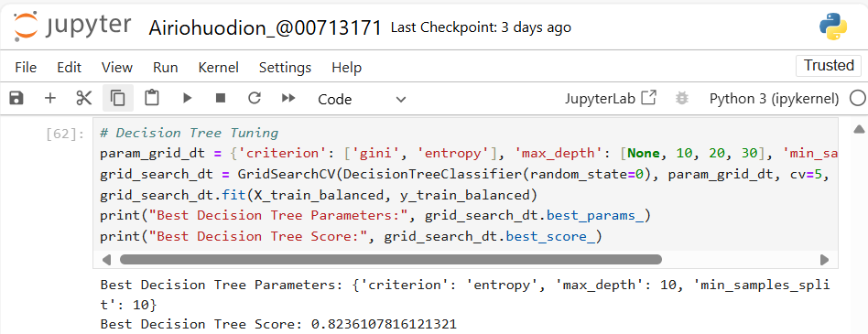The height and width of the screenshot is (334, 868).
Task: Open the Help menu
Action: (346, 68)
